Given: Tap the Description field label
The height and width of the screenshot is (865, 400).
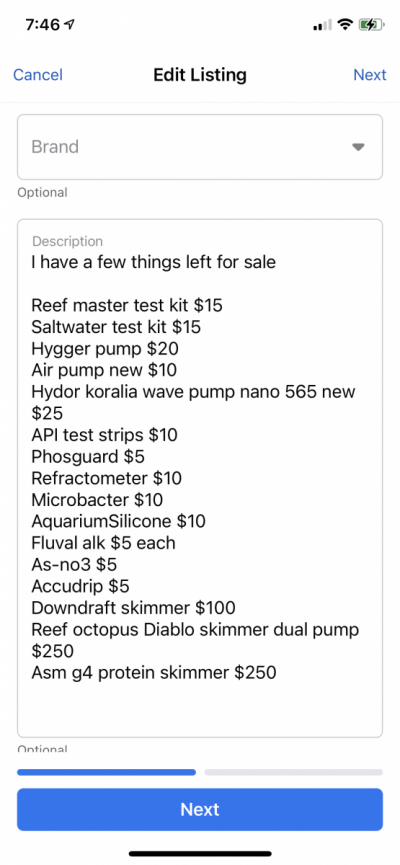Looking at the screenshot, I should pos(67,241).
